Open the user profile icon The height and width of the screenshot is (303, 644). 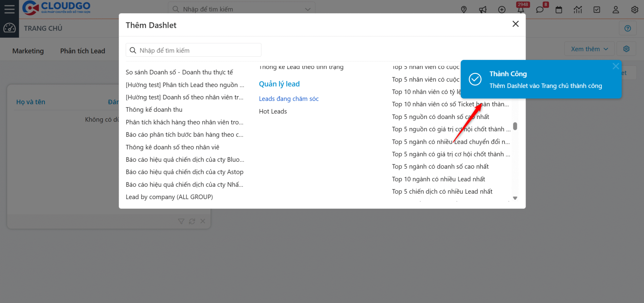point(616,10)
